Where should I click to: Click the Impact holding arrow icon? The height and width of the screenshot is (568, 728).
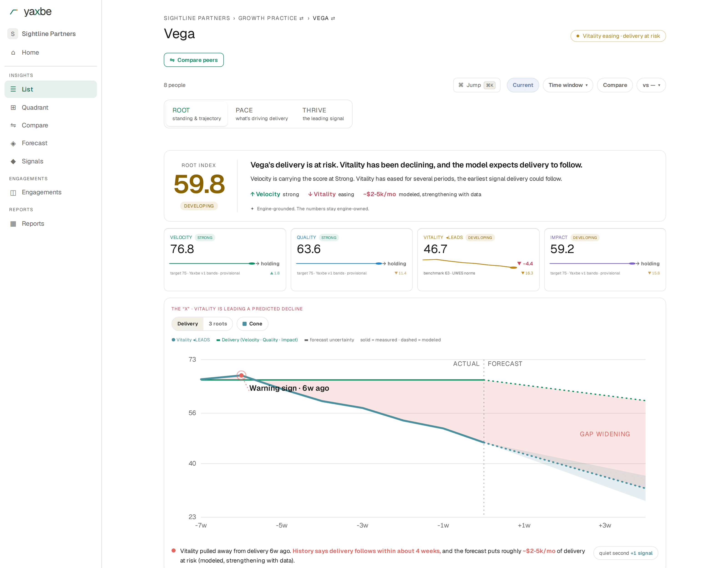tap(637, 264)
